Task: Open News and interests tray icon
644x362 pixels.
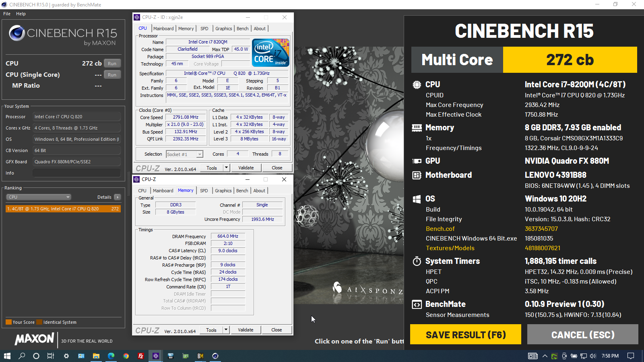Action: (533, 356)
